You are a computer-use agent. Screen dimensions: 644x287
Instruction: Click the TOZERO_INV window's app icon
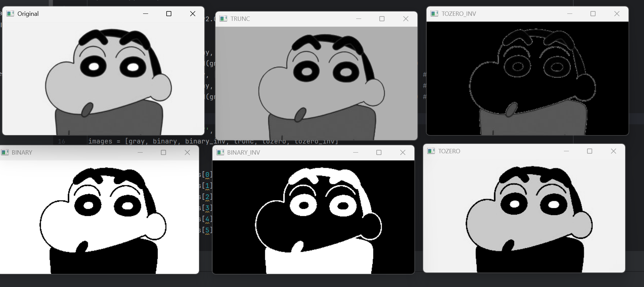pos(435,13)
